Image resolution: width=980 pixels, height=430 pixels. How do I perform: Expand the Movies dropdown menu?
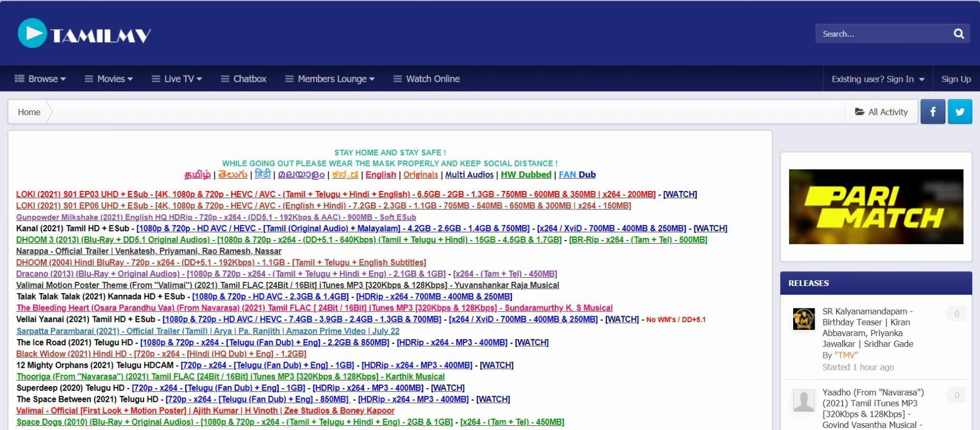(x=109, y=79)
